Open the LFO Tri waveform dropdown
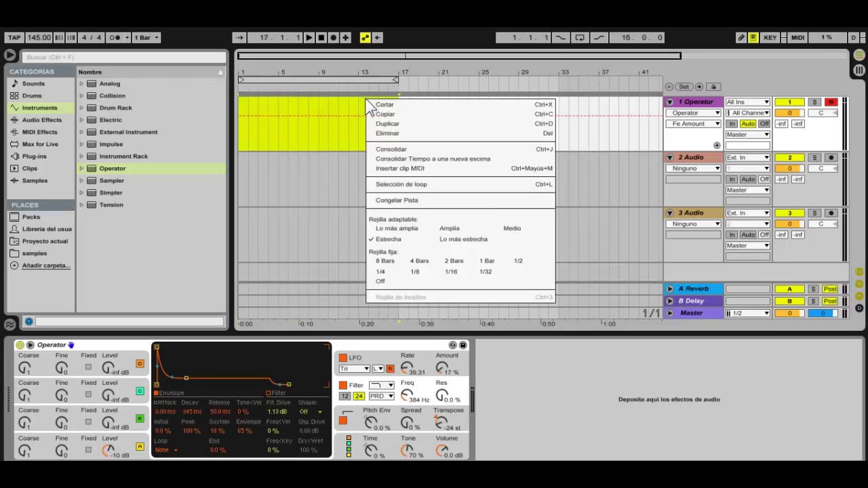Image resolution: width=868 pixels, height=488 pixels. pos(354,369)
